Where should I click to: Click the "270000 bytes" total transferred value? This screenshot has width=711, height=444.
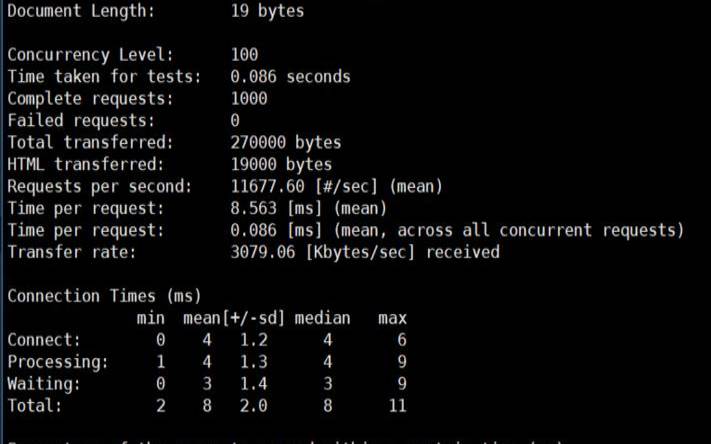285,142
